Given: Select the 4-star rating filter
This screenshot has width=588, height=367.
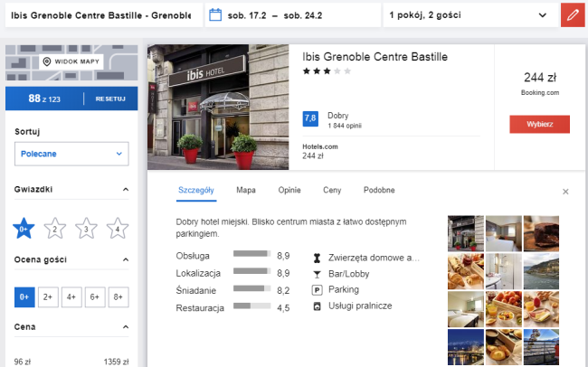Looking at the screenshot, I should [117, 229].
